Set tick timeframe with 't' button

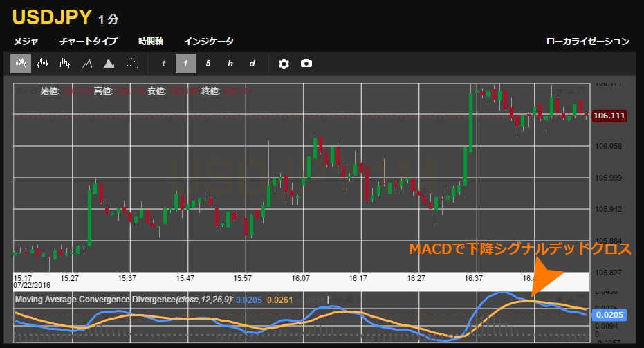pyautogui.click(x=163, y=64)
